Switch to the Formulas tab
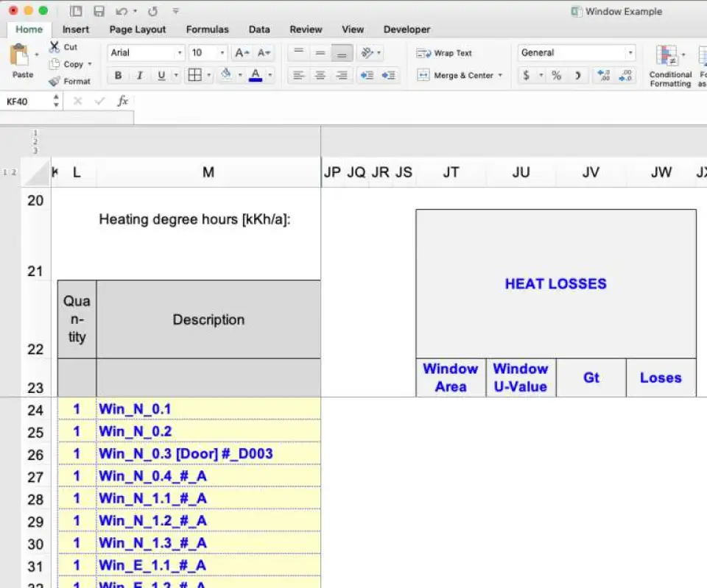 pos(207,29)
